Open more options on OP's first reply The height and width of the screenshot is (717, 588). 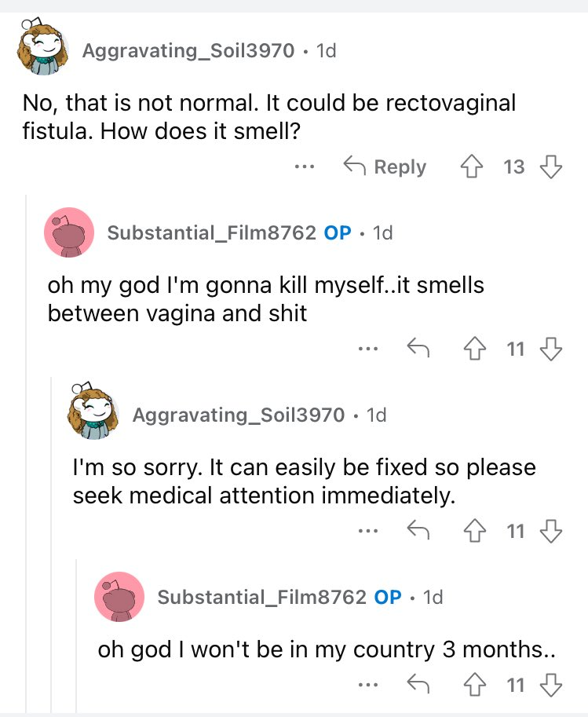[x=363, y=349]
